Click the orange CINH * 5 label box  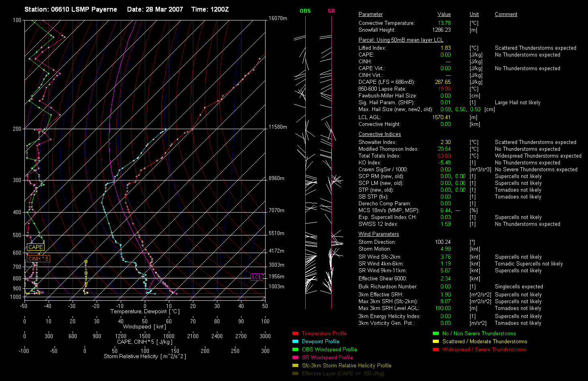coord(38,259)
